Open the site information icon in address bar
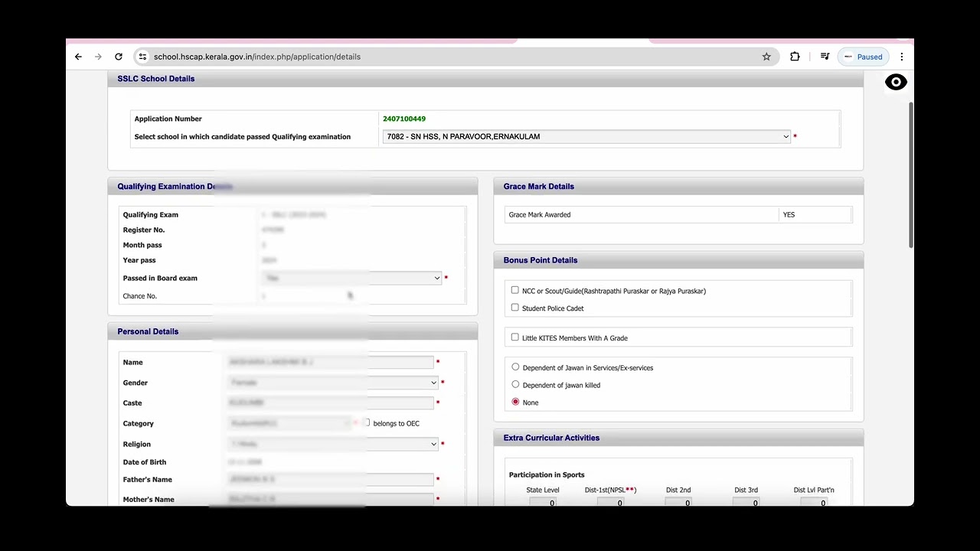The height and width of the screenshot is (551, 980). (142, 57)
